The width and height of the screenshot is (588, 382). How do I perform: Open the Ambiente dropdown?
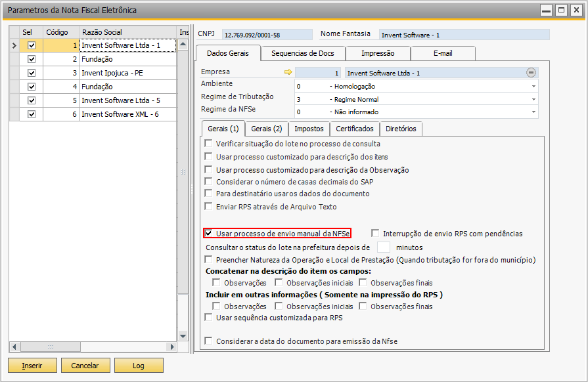[x=533, y=86]
